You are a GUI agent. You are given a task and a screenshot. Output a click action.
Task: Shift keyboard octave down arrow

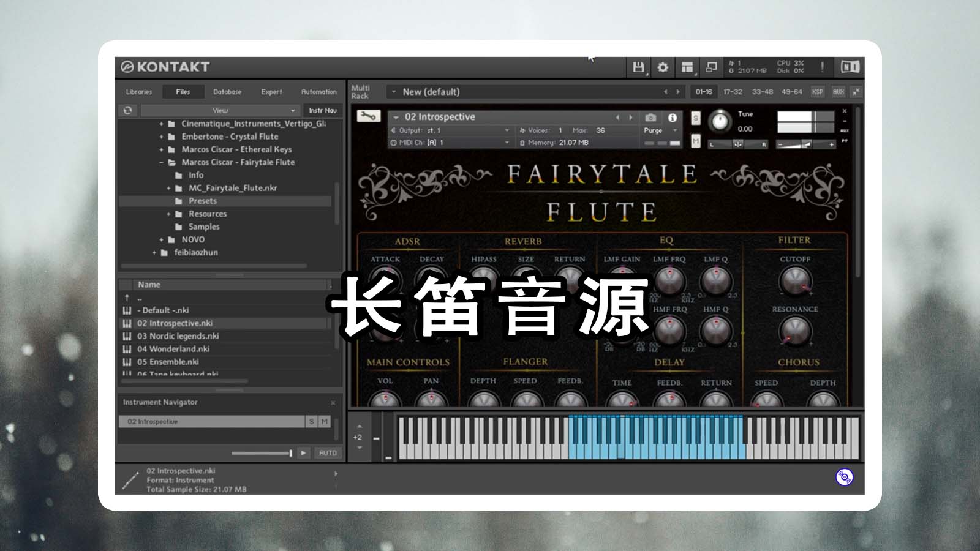click(359, 448)
